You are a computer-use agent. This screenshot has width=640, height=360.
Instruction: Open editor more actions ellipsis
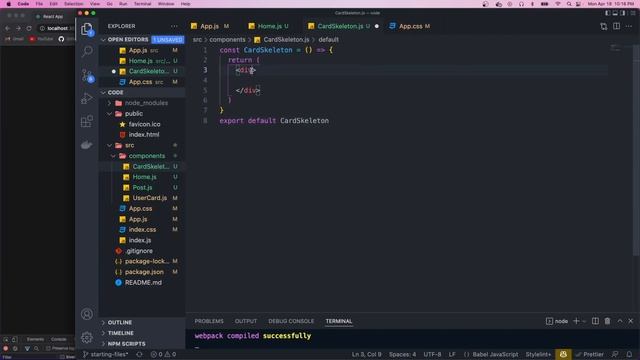click(629, 27)
